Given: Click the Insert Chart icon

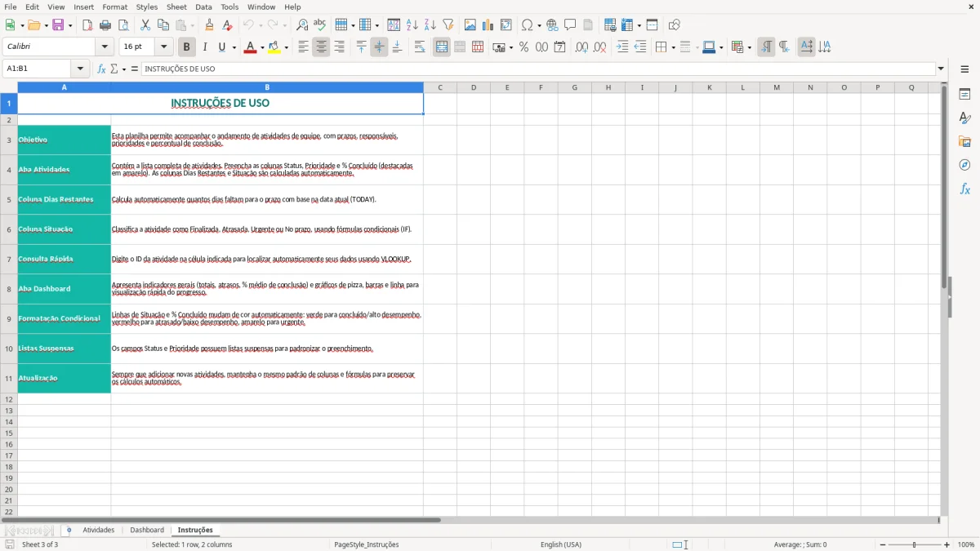Looking at the screenshot, I should click(488, 25).
